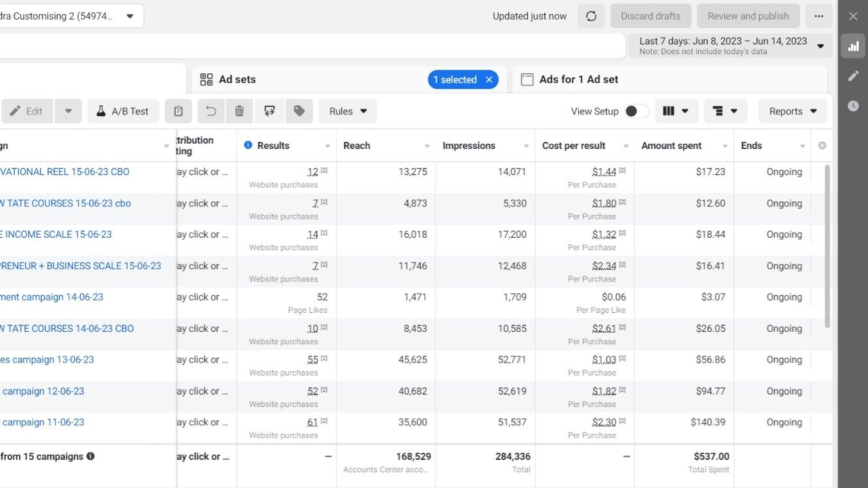Click the tag label icon
Screen dimensions: 868x488
tap(299, 111)
